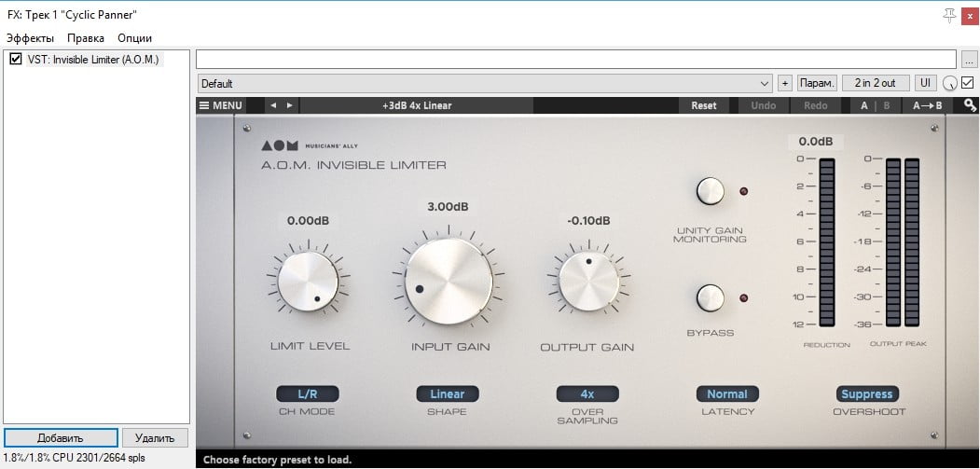The image size is (980, 469).
Task: Click the Добавить button
Action: 61,437
